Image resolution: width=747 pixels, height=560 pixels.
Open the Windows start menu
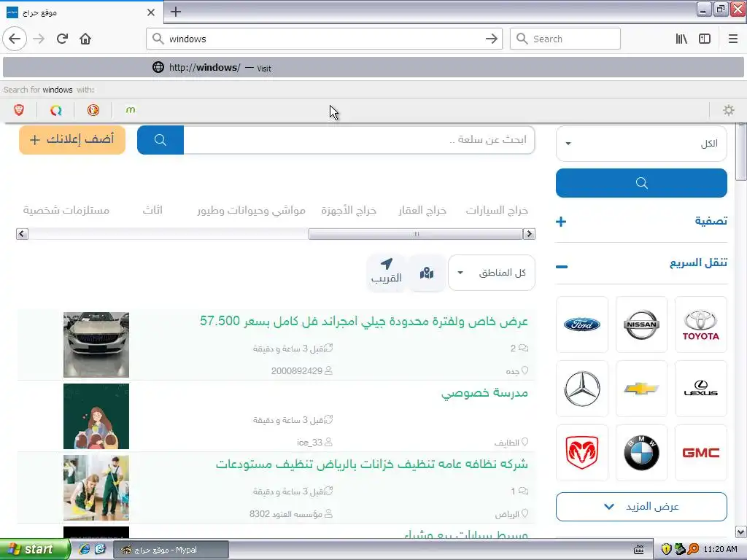35,549
